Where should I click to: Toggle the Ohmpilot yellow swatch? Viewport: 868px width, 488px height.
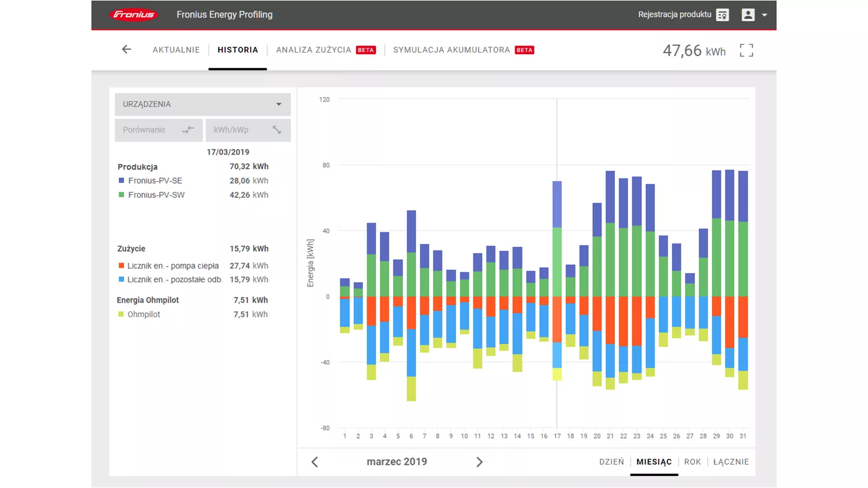[x=121, y=314]
